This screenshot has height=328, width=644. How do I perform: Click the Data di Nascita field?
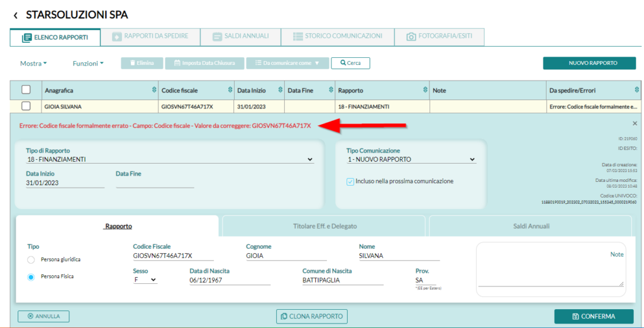point(230,280)
